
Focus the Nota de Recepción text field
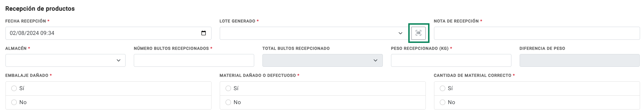[x=537, y=33]
